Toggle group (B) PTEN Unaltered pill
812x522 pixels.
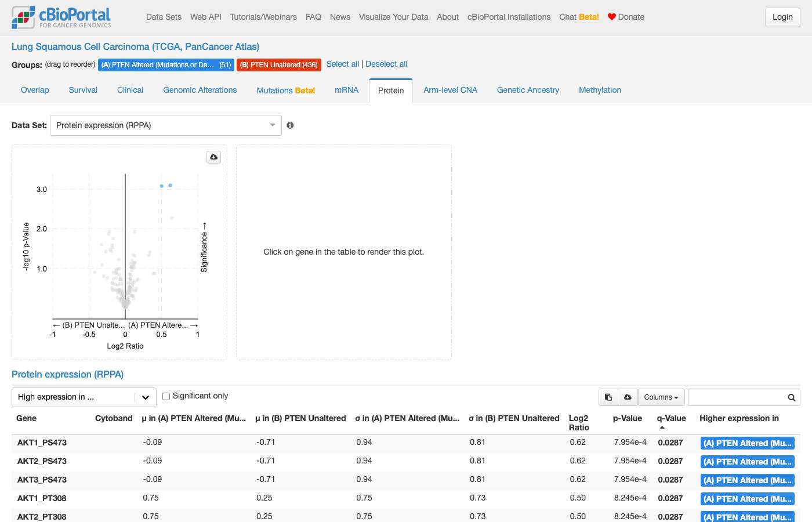pyautogui.click(x=279, y=65)
